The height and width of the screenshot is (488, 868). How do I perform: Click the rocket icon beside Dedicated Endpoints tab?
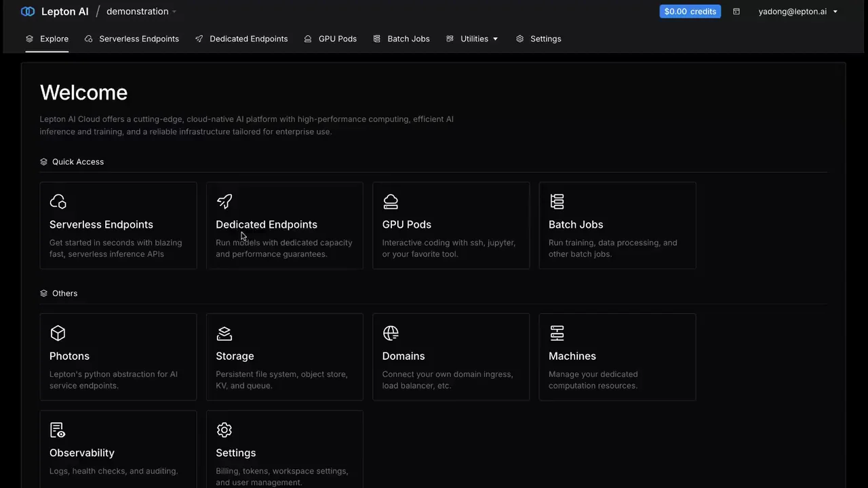(199, 39)
